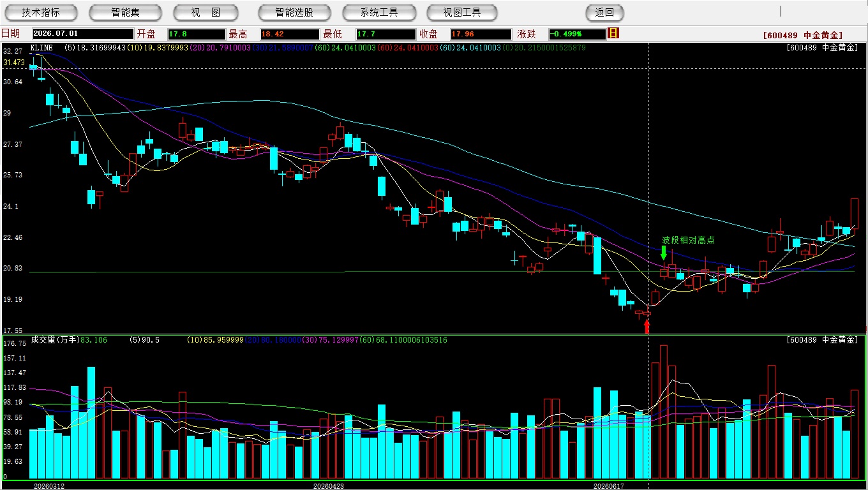The width and height of the screenshot is (868, 490).
Task: Click the 最低 value field 17.7
Action: coord(385,34)
